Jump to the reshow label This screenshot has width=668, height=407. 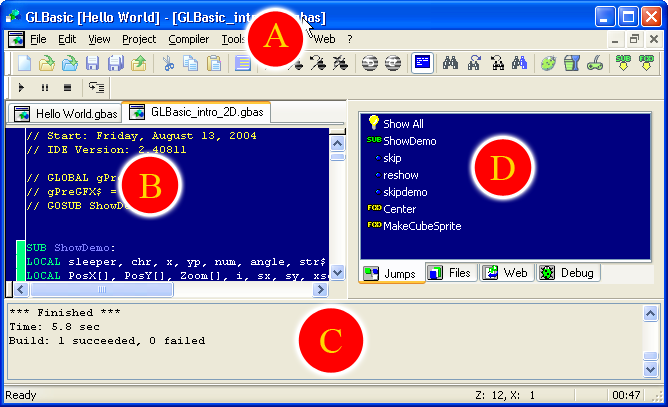[x=400, y=175]
